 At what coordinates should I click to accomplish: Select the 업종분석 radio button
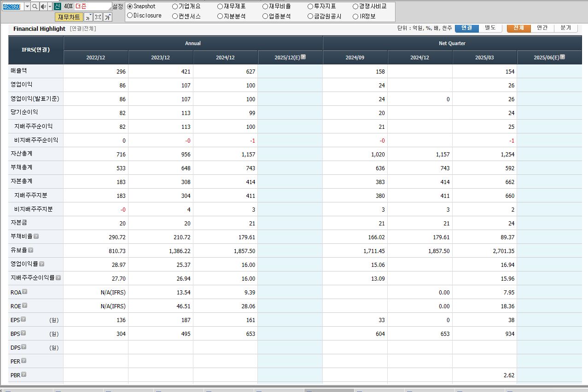click(265, 16)
